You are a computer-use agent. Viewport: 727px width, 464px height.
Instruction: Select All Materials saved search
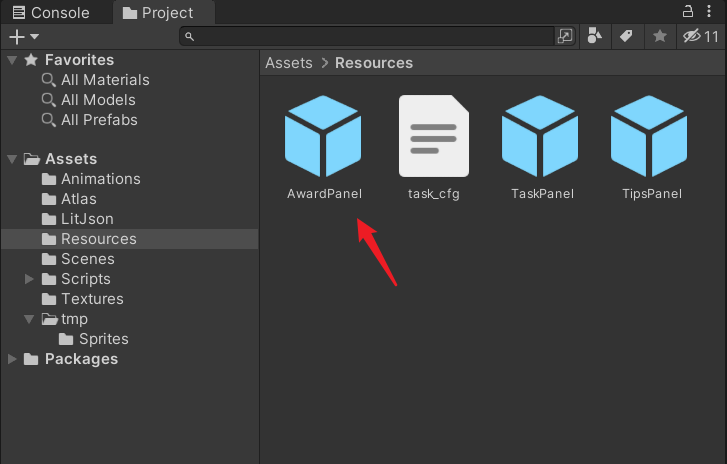click(96, 80)
